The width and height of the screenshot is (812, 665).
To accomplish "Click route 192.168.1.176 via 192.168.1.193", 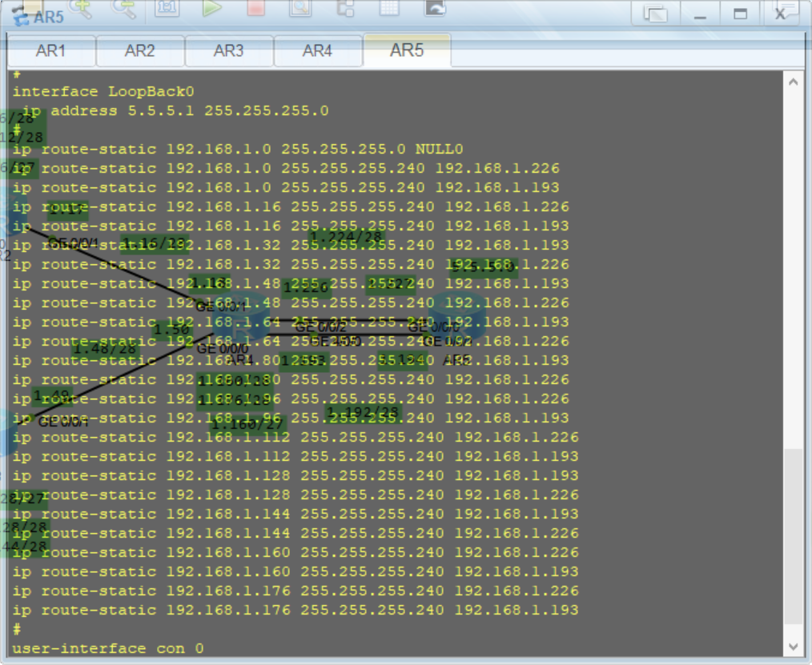I will coord(295,610).
